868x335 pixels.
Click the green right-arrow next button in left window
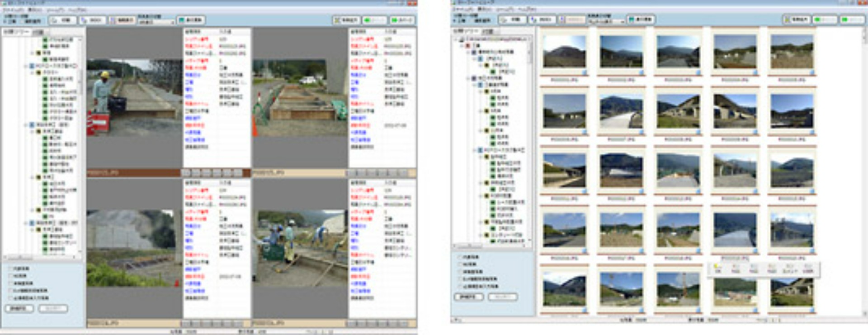click(403, 20)
